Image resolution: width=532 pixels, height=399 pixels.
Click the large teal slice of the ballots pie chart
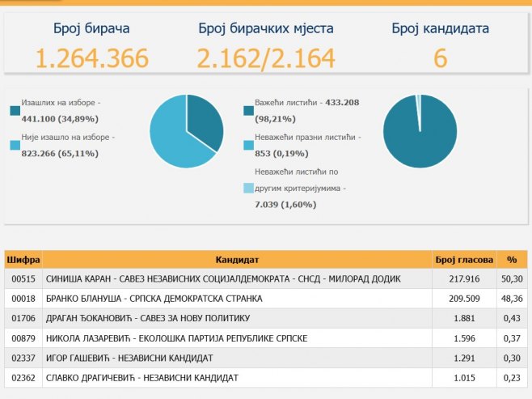click(x=420, y=134)
